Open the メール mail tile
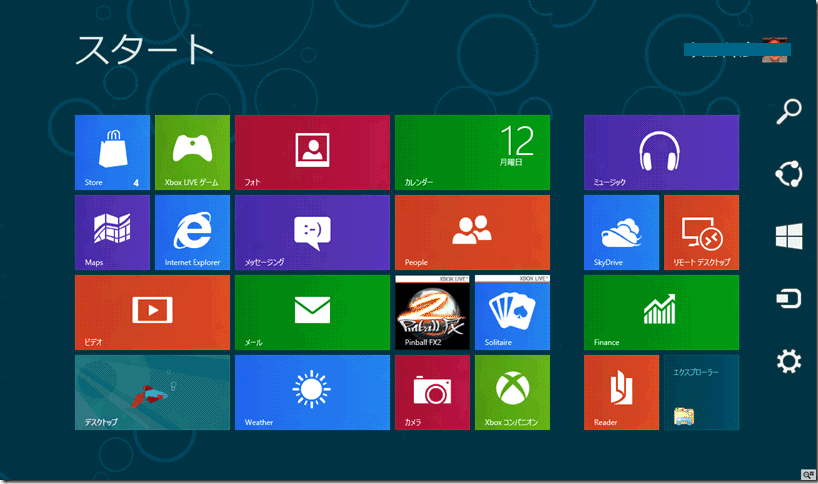 tap(312, 312)
